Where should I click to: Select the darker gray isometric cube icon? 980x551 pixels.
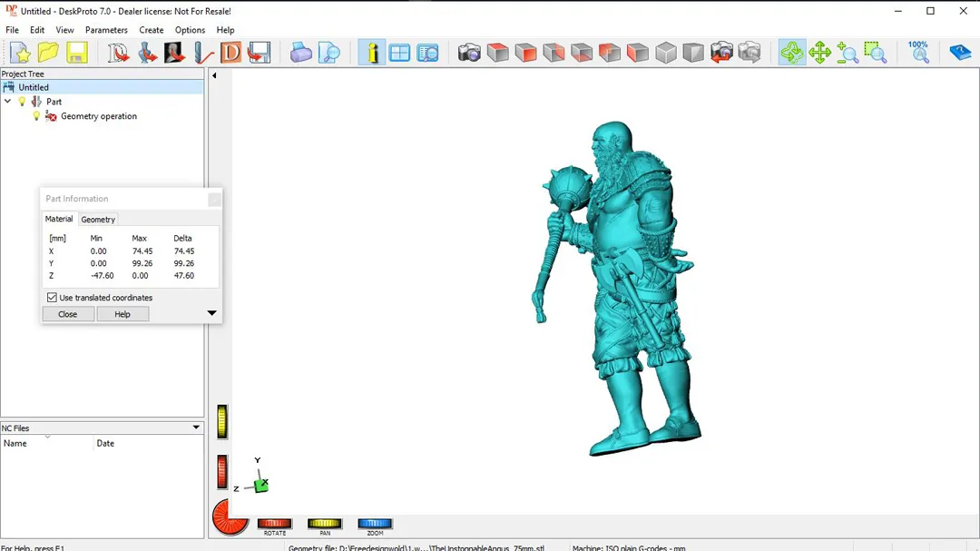point(693,53)
